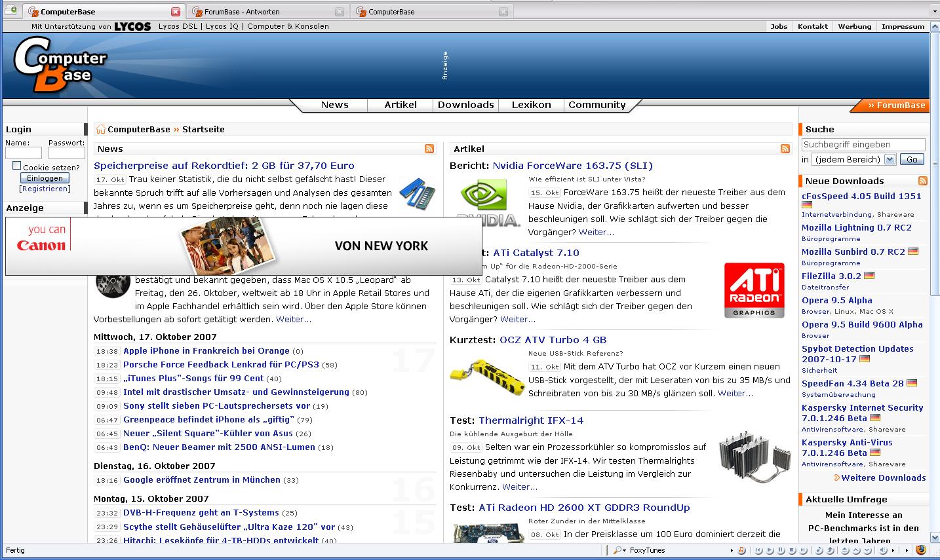
Task: Open the News RSS feed icon
Action: [429, 149]
